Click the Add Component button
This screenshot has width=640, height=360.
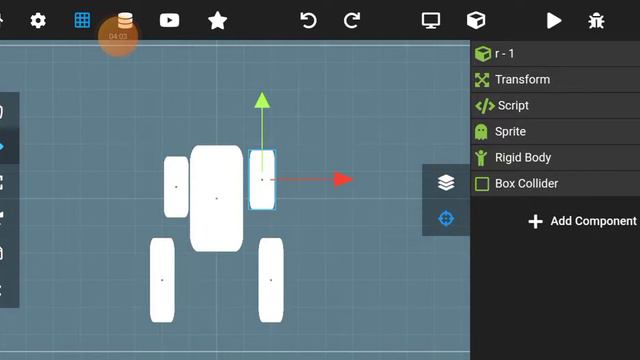click(x=582, y=221)
